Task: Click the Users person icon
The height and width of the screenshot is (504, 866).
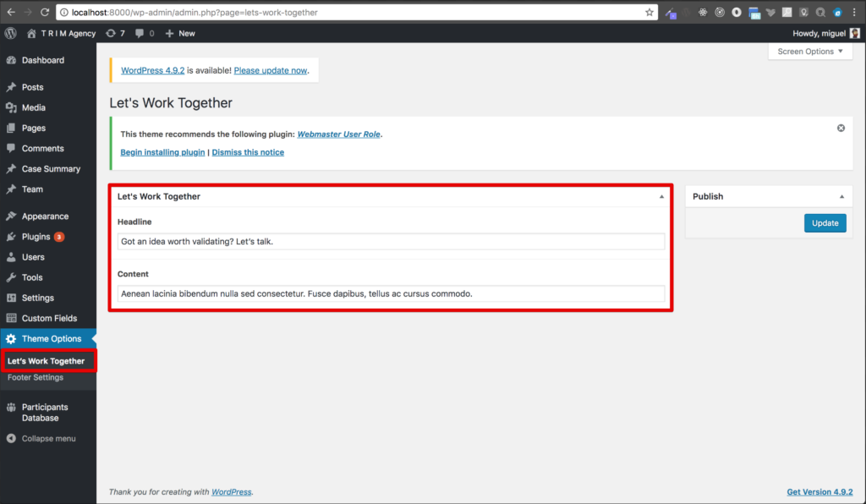Action: click(x=11, y=257)
